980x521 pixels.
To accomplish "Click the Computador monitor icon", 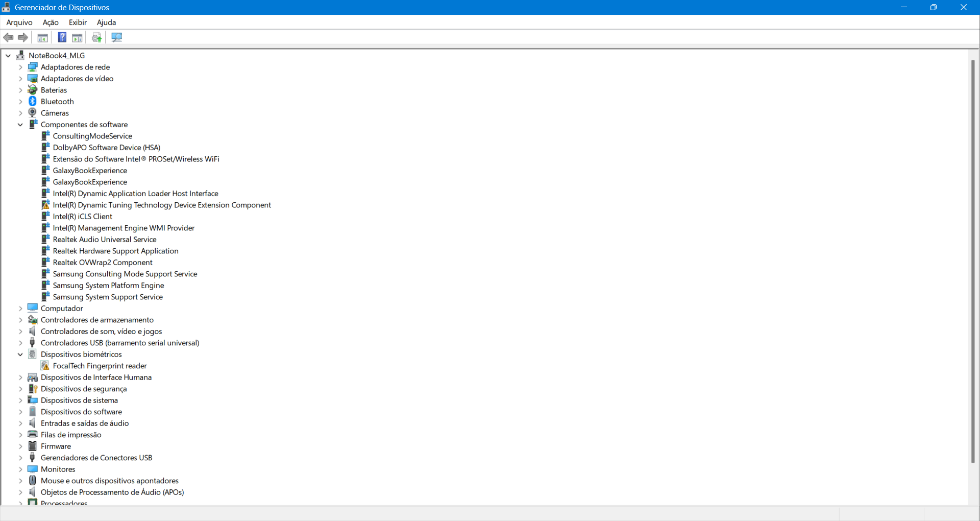I will [x=33, y=308].
